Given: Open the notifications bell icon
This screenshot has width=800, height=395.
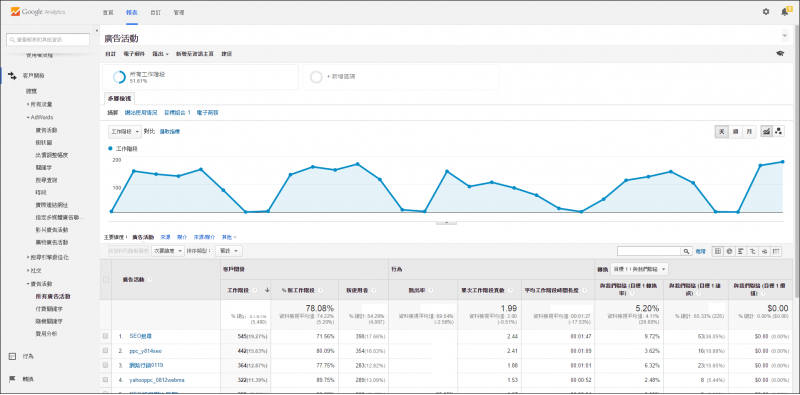Looking at the screenshot, I should (785, 12).
